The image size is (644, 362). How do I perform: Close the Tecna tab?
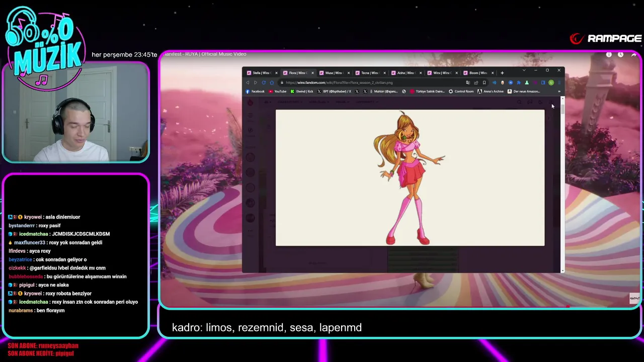[384, 73]
